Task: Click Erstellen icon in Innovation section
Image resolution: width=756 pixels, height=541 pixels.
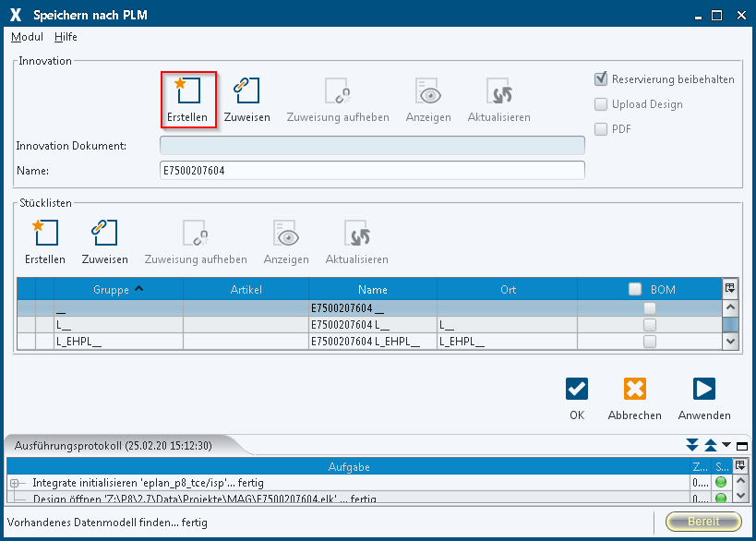Action: coord(187,91)
